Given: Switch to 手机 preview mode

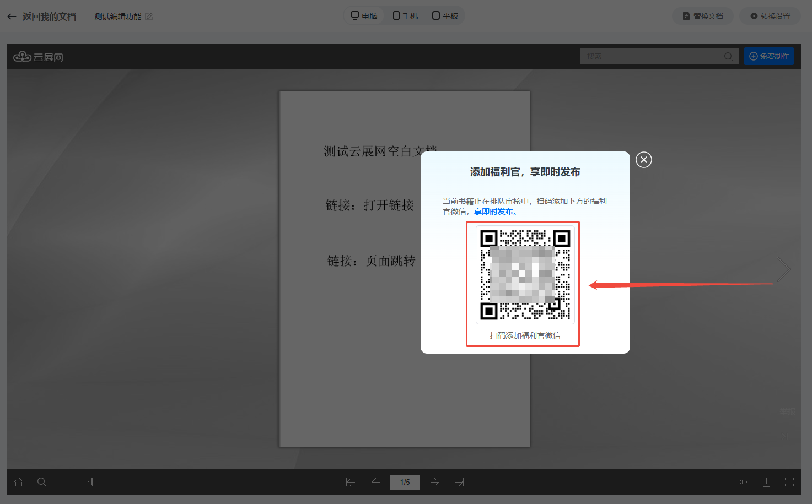Looking at the screenshot, I should pos(405,16).
